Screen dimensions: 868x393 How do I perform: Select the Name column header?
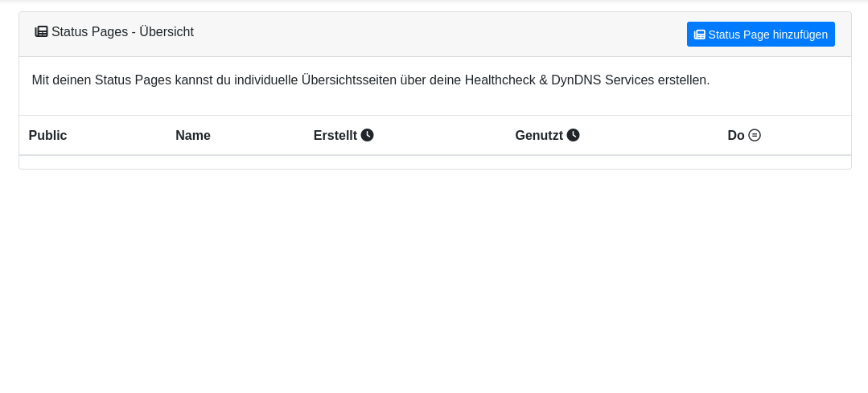pos(193,135)
